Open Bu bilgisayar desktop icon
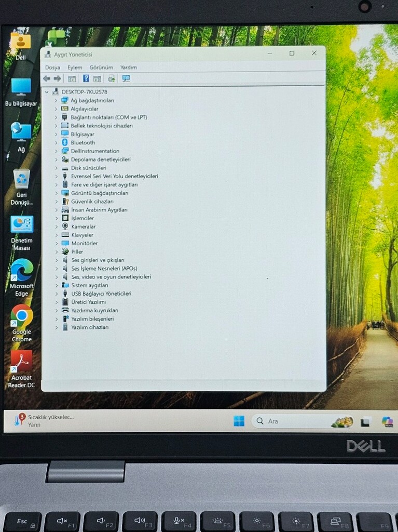The width and height of the screenshot is (398, 532). pos(21,92)
